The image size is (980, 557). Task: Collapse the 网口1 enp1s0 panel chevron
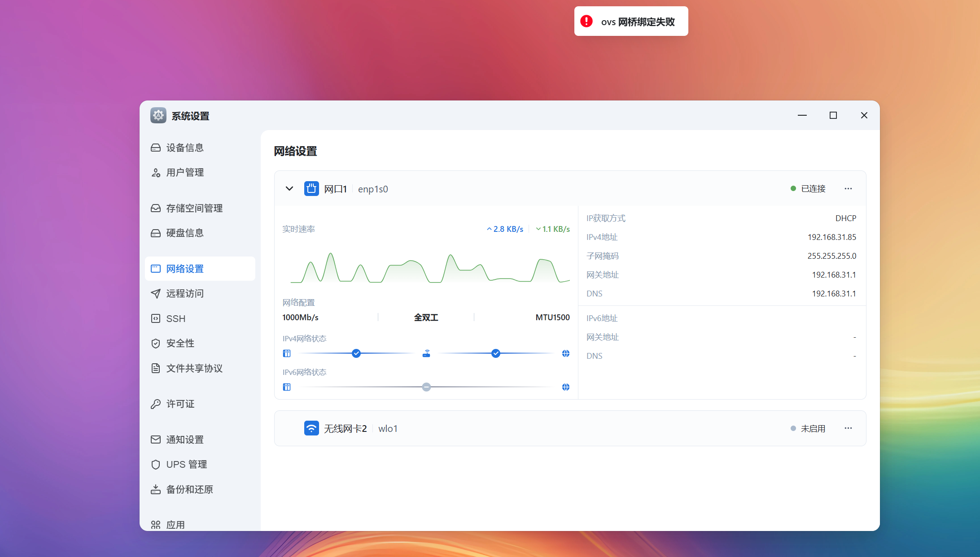point(289,189)
